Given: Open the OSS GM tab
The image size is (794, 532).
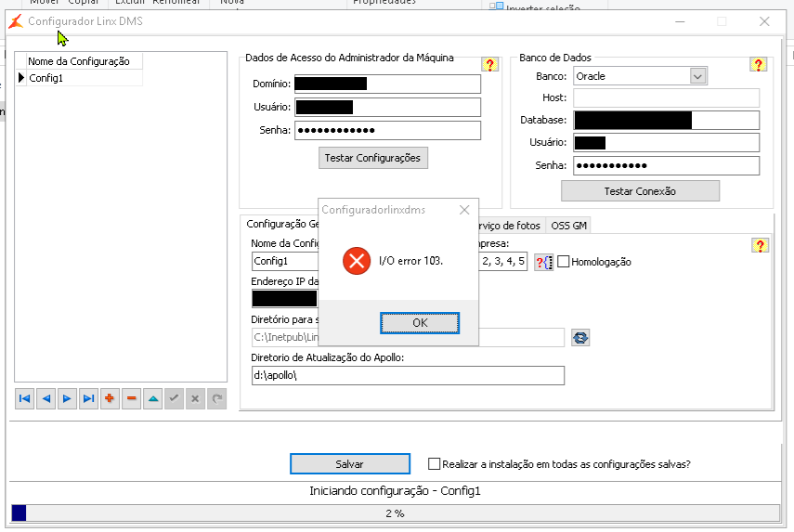Looking at the screenshot, I should click(x=568, y=226).
